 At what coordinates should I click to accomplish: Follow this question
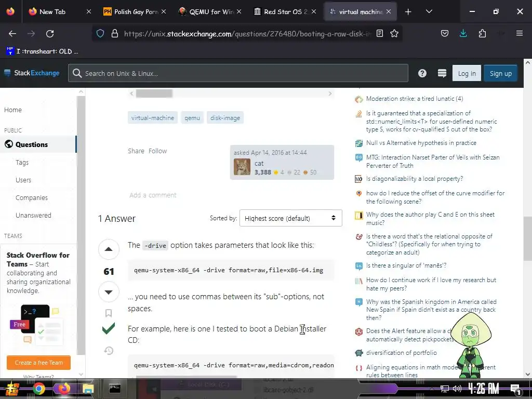[157, 151]
